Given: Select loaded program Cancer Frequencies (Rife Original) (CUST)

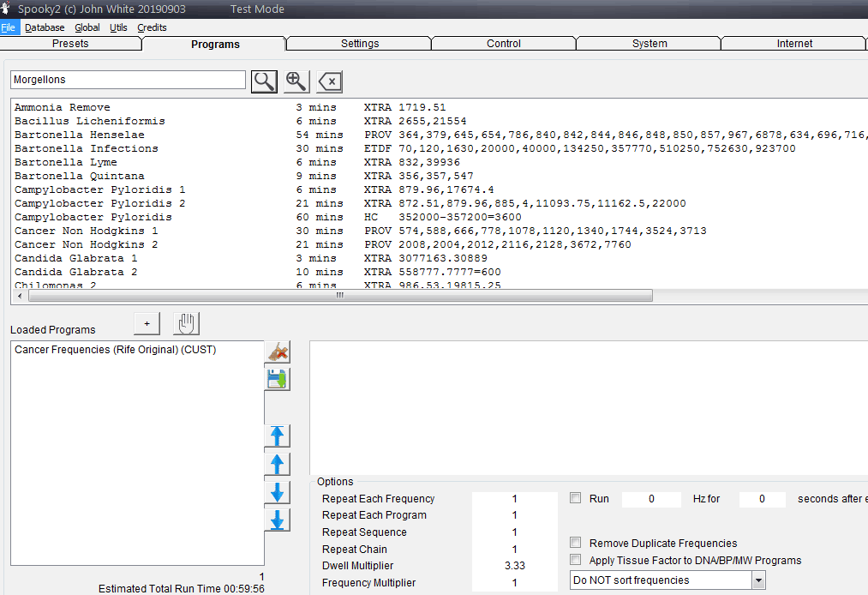Looking at the screenshot, I should [x=115, y=350].
